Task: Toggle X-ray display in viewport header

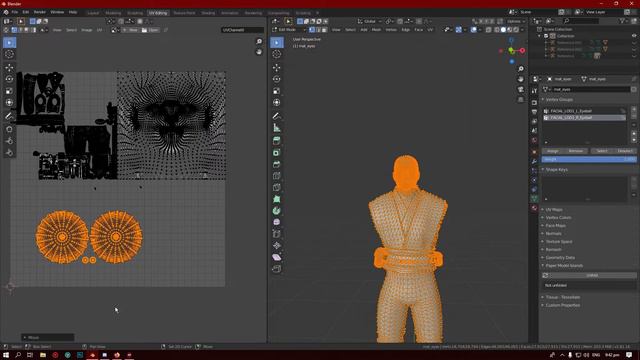Action: coord(489,30)
